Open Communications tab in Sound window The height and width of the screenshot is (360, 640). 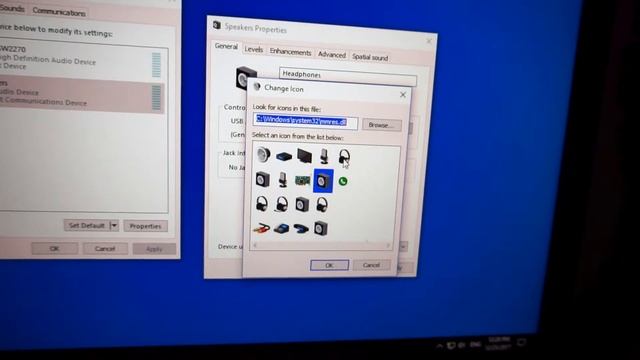pos(59,12)
